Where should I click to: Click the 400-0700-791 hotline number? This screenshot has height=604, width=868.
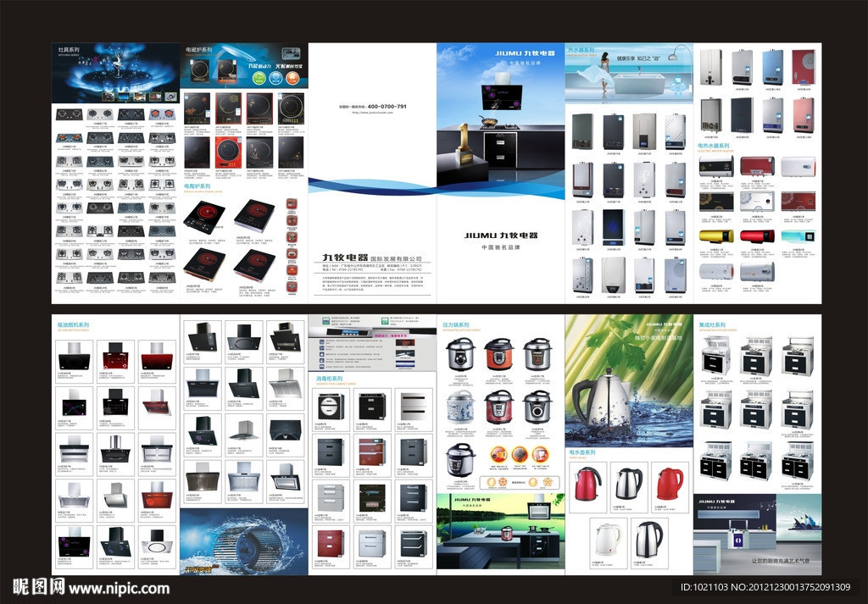(387, 107)
